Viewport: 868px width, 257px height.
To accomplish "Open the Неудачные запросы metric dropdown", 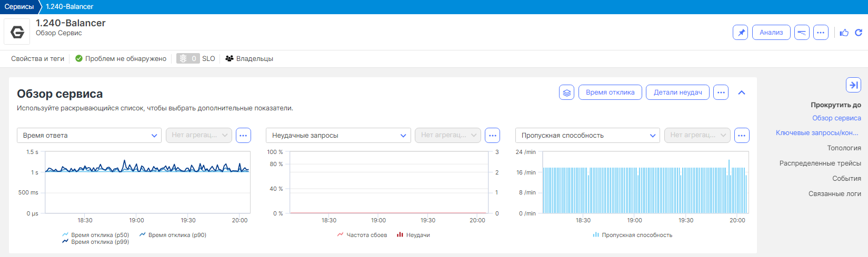I will pos(338,136).
